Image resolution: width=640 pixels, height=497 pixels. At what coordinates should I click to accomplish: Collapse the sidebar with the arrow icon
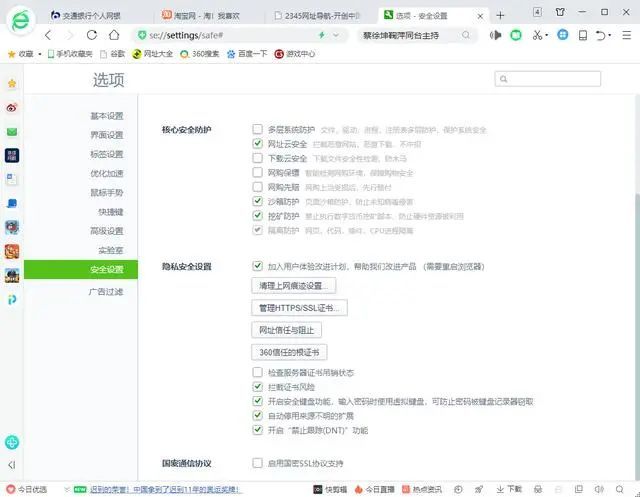coord(11,465)
